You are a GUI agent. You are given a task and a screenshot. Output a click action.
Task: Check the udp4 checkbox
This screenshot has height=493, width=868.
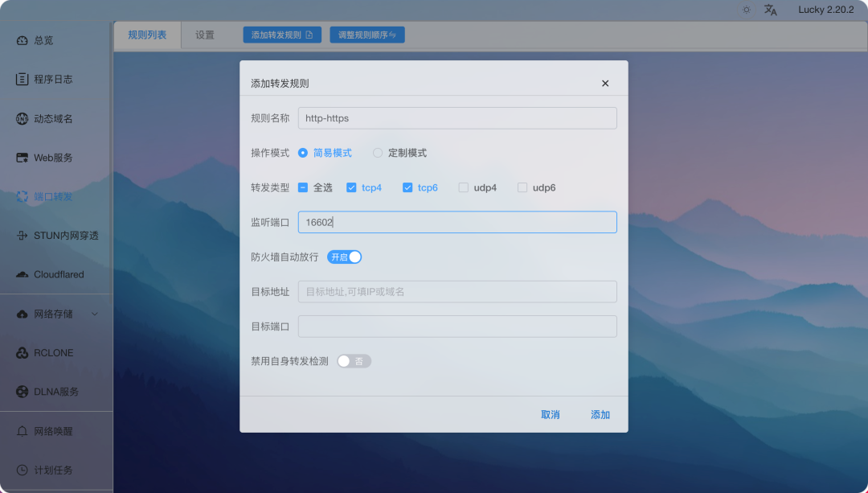[x=464, y=187]
